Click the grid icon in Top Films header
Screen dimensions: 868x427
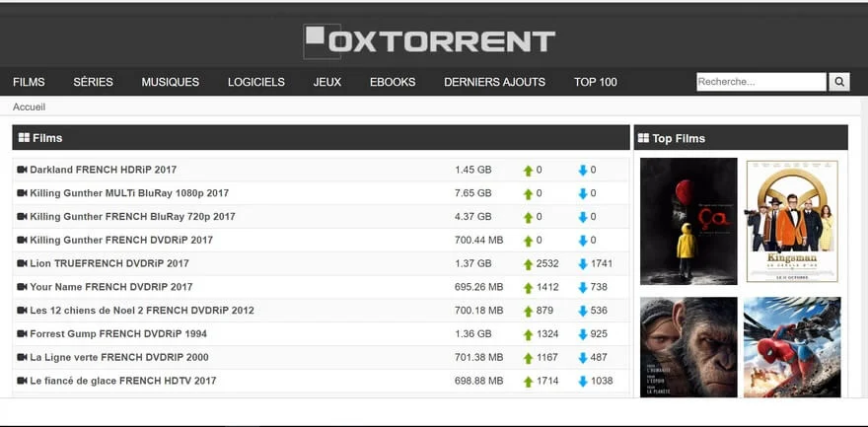click(643, 138)
